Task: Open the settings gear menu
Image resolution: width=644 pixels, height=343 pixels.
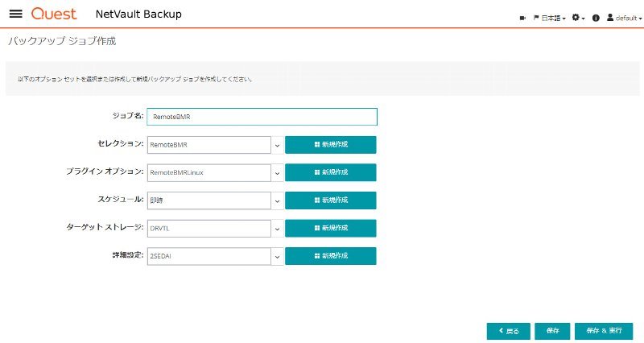Action: click(578, 18)
